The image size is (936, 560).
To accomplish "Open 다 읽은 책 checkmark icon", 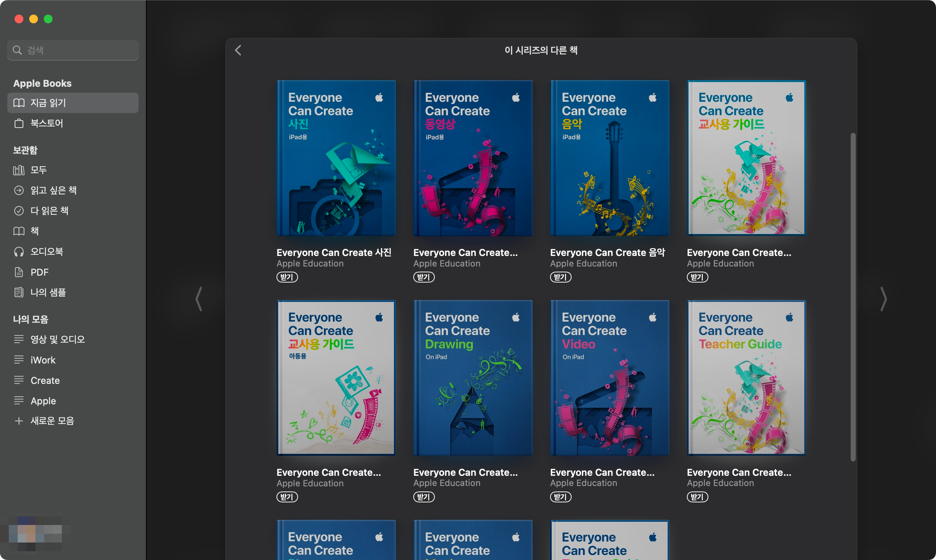I will (x=19, y=211).
